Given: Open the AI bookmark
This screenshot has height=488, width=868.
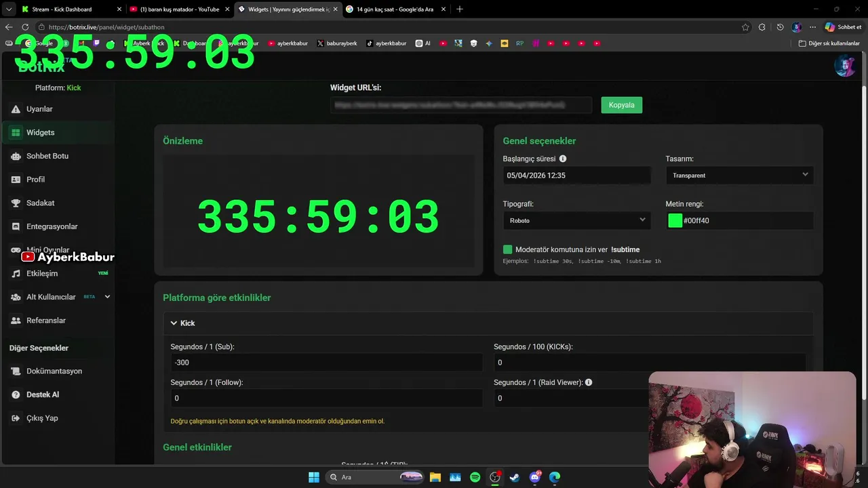Looking at the screenshot, I should point(423,43).
